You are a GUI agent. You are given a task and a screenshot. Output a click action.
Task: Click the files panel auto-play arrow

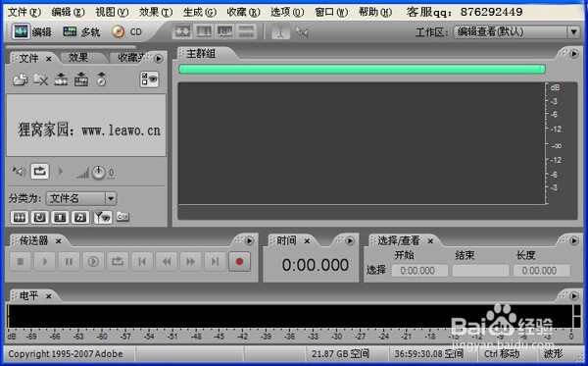pyautogui.click(x=61, y=172)
